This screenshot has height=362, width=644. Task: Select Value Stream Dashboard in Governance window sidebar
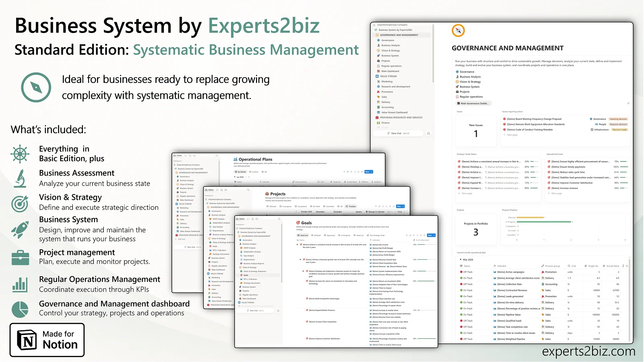(394, 112)
